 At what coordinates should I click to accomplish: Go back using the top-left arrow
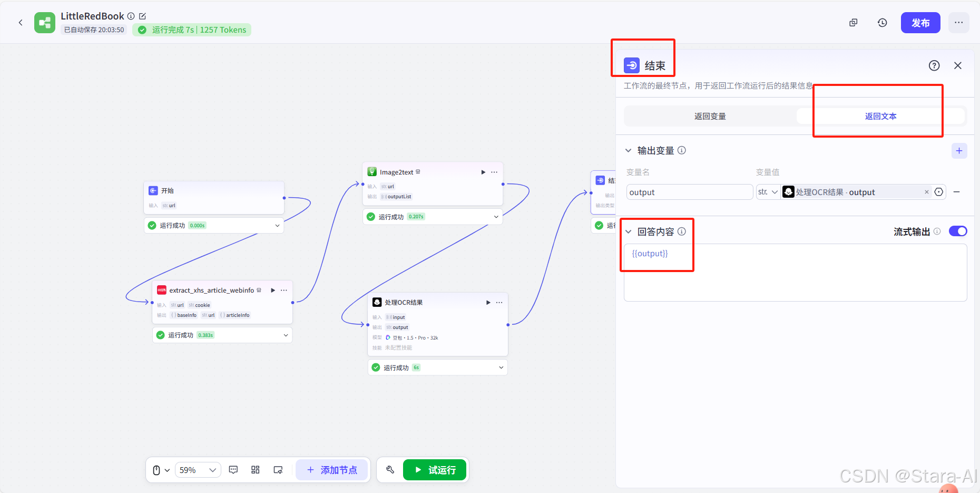[21, 23]
